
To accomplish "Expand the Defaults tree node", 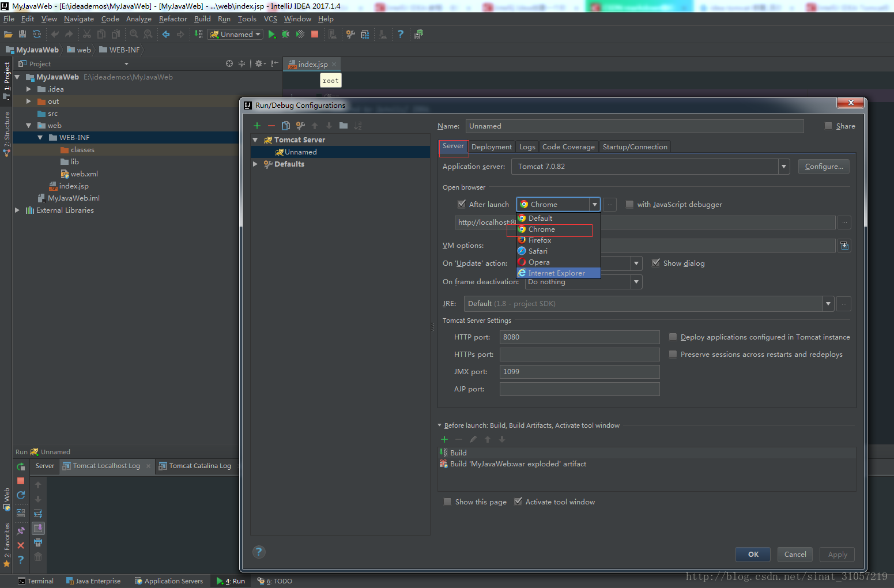I will point(255,164).
